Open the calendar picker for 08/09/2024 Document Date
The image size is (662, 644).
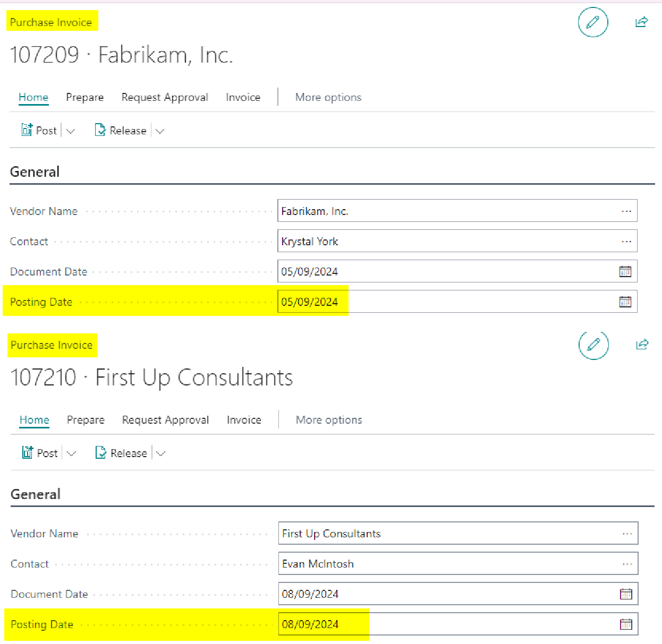click(x=626, y=594)
